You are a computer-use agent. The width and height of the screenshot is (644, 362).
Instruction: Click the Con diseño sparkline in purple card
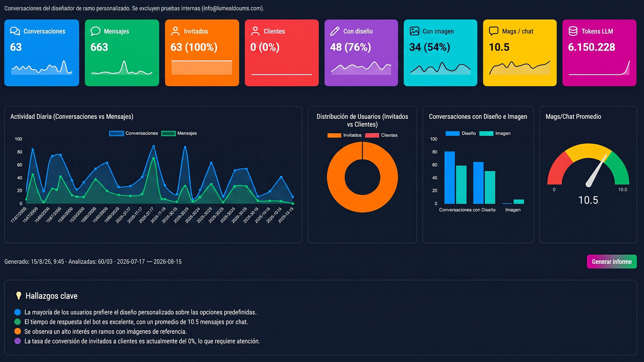(361, 68)
